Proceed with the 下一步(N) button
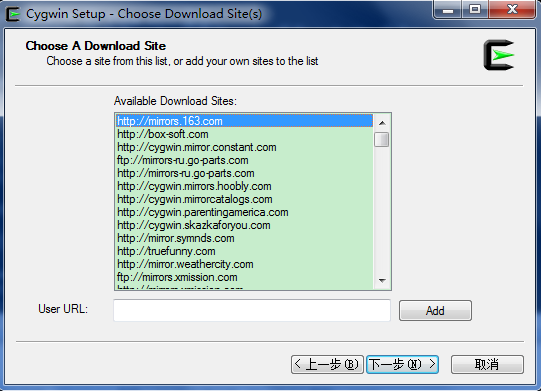Image resolution: width=541 pixels, height=391 pixels. pos(402,364)
